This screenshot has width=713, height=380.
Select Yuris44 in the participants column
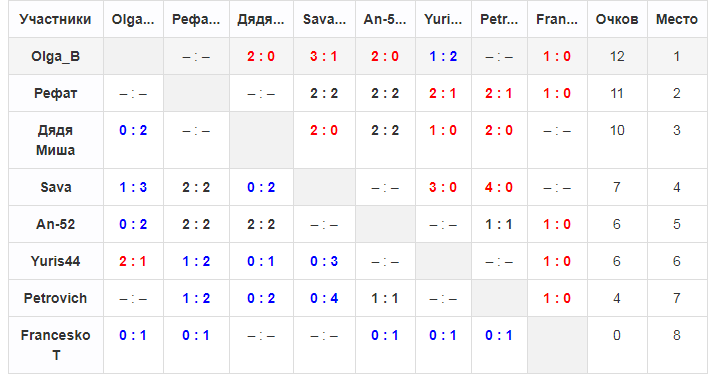pyautogui.click(x=55, y=261)
